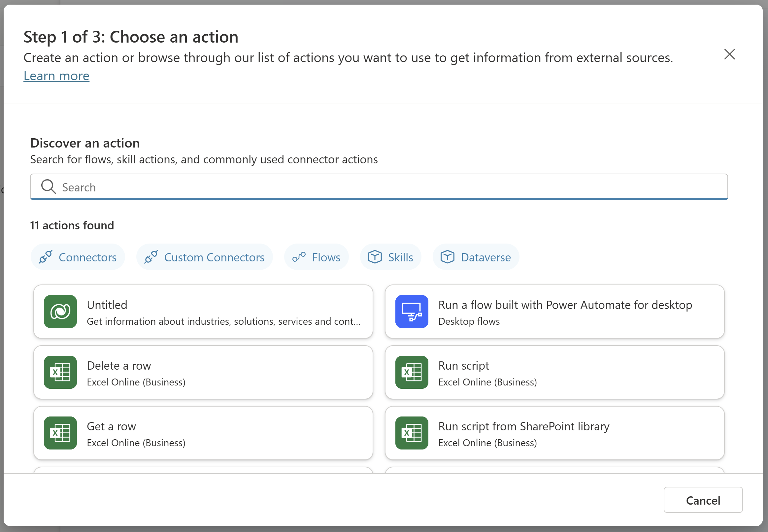The image size is (768, 532).
Task: Click the Cancel button
Action: (x=704, y=500)
